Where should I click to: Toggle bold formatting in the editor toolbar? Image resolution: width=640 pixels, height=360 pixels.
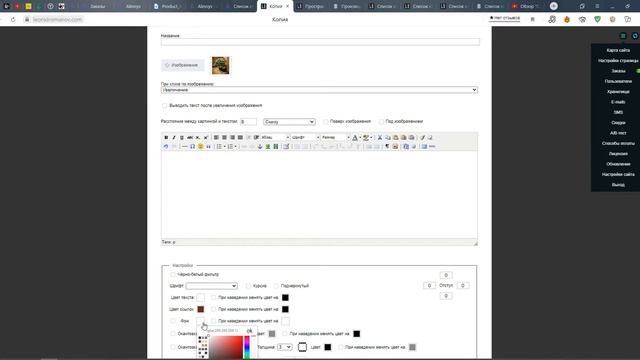(x=166, y=138)
